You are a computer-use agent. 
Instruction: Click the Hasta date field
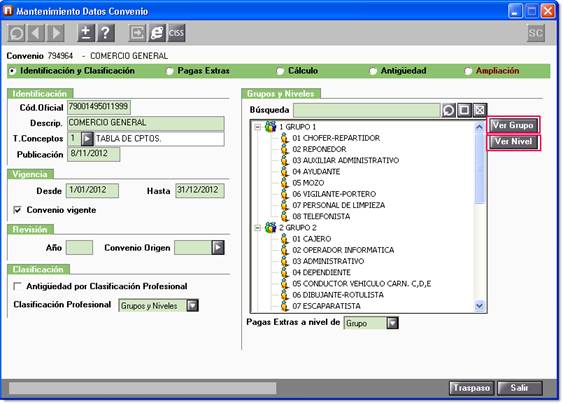coord(200,190)
